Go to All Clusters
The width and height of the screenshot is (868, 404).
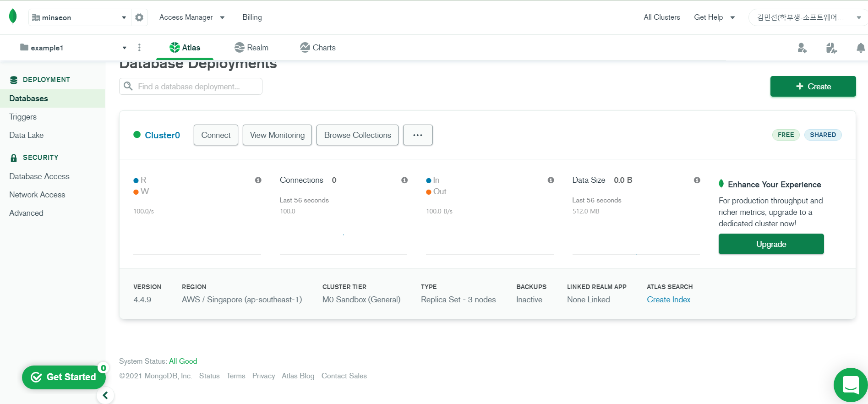[x=662, y=17]
